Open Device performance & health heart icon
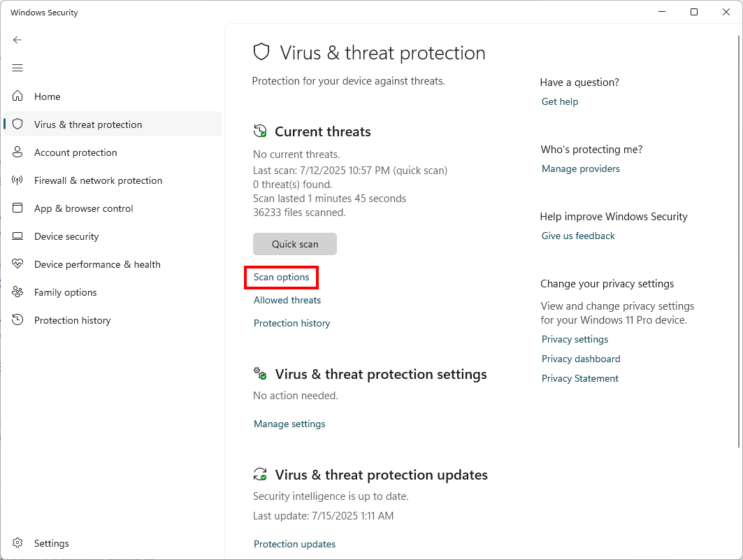 [18, 264]
